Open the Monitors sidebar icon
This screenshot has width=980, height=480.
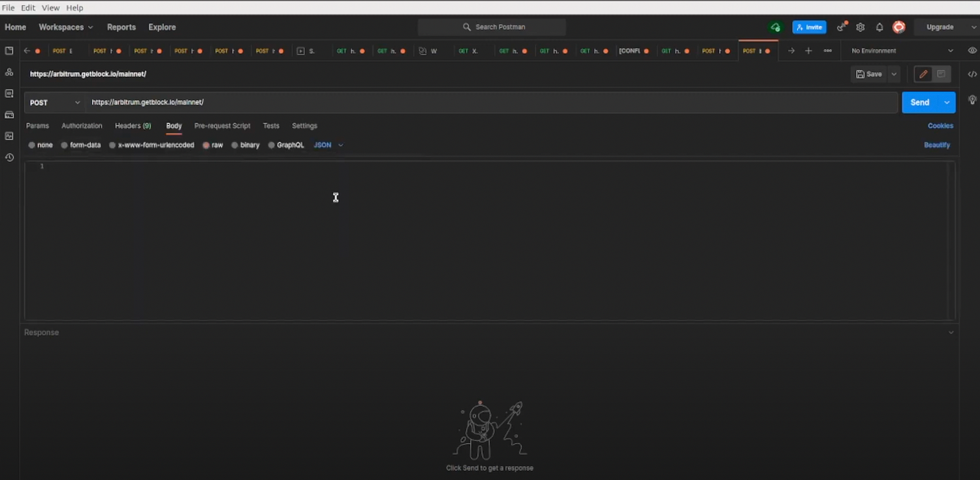9,136
